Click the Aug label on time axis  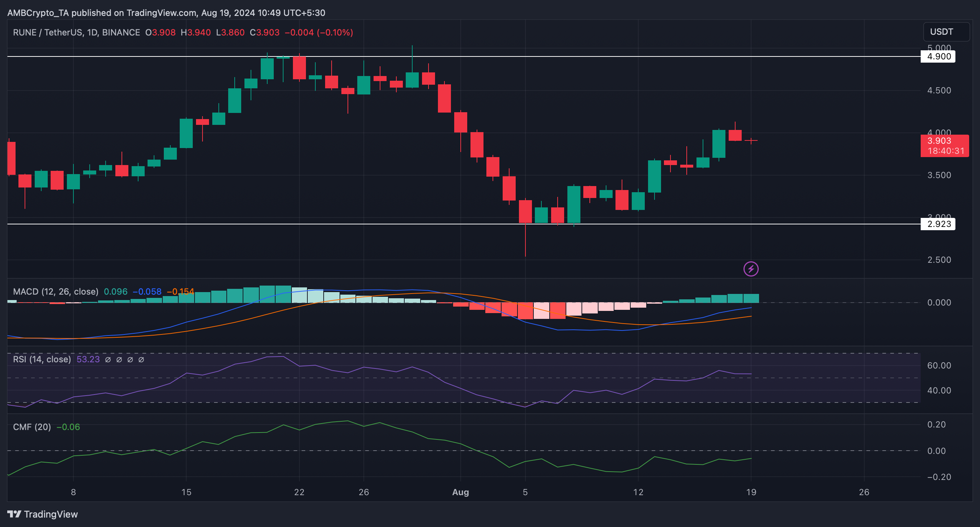[460, 492]
